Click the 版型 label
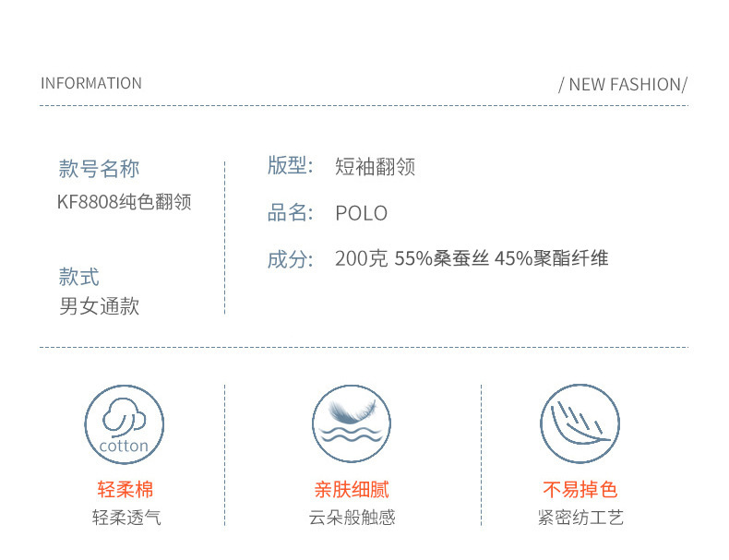Screen dimensions: 729x560 pos(290,166)
